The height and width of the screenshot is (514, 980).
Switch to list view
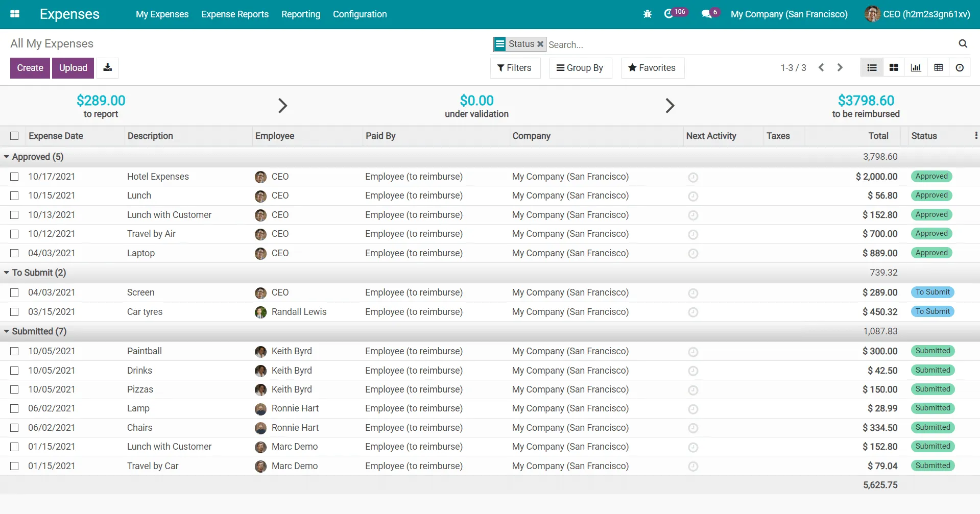pyautogui.click(x=872, y=67)
